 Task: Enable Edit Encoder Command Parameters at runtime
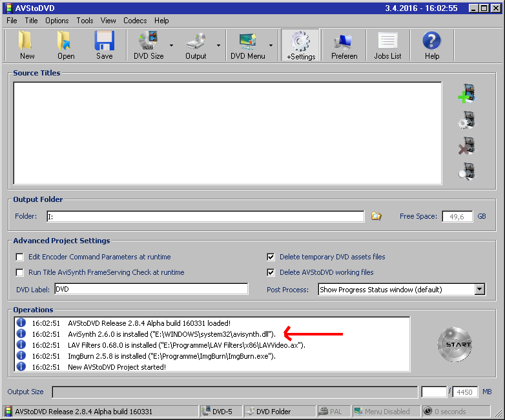(x=19, y=257)
